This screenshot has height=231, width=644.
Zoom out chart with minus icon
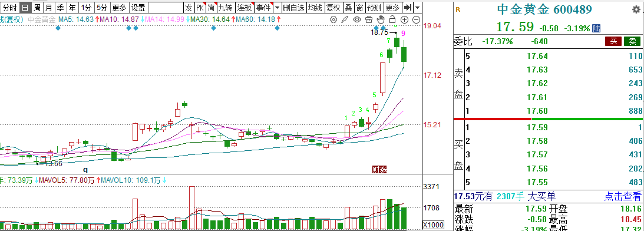(416, 19)
